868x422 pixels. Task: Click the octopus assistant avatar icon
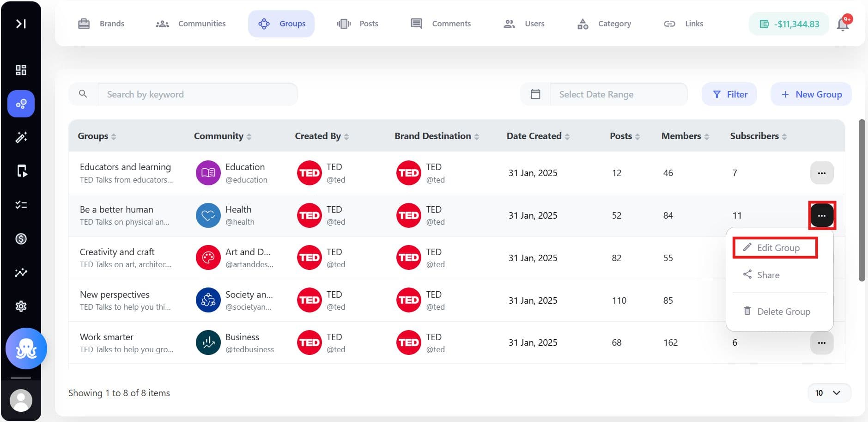click(x=26, y=349)
